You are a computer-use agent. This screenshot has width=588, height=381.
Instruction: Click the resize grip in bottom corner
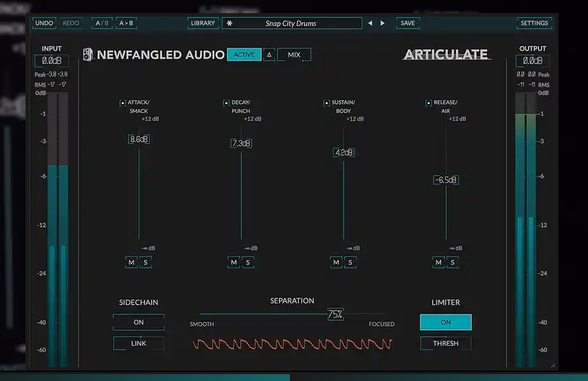click(x=553, y=365)
